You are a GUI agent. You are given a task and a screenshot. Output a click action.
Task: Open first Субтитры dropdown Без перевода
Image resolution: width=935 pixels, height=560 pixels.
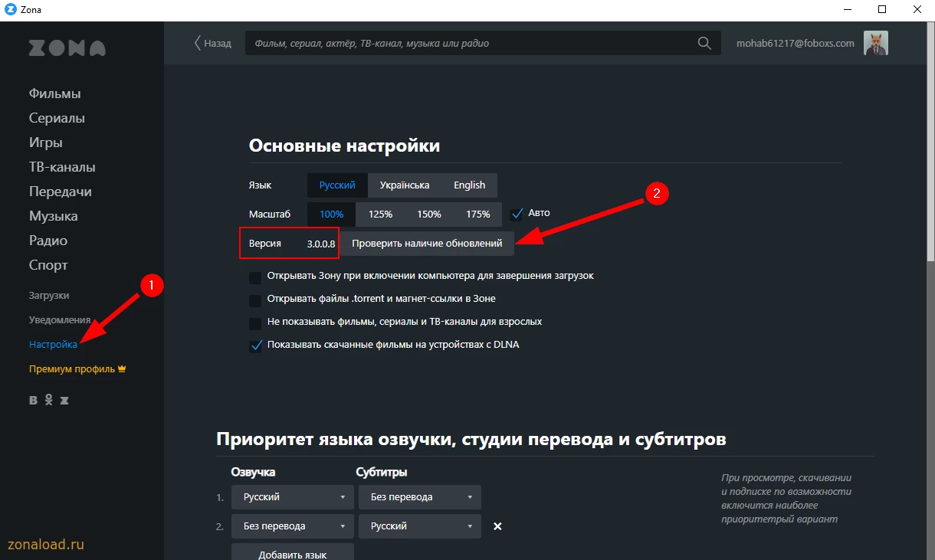point(420,497)
